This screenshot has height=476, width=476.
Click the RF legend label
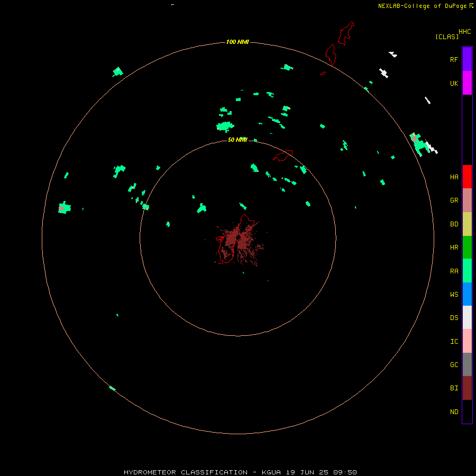454,59
